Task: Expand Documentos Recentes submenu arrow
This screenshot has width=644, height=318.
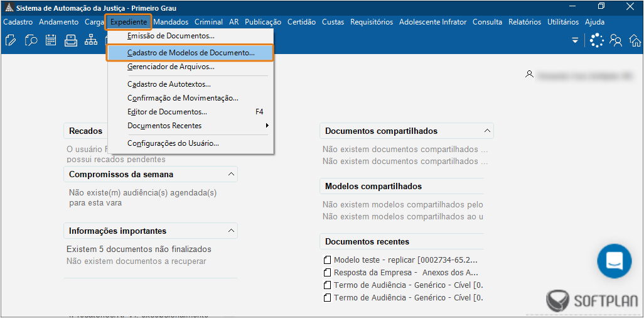Action: (267, 126)
